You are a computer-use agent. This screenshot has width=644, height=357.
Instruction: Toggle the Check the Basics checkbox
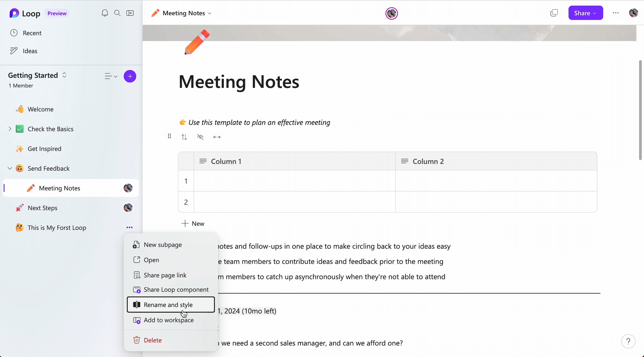(20, 129)
